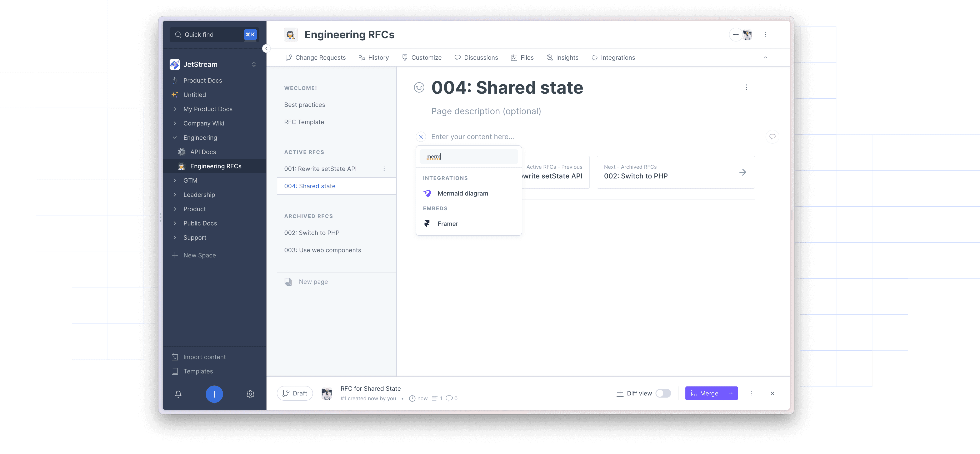This screenshot has height=454, width=980.
Task: Click the Integrations tab icon
Action: pyautogui.click(x=594, y=58)
